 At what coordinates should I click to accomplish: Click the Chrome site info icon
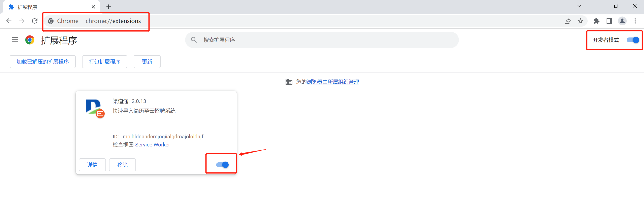[x=51, y=21]
